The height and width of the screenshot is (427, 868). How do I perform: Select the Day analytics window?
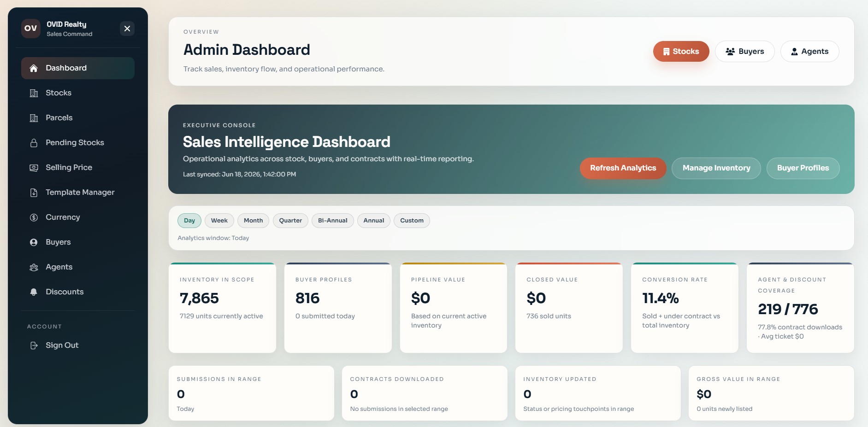(189, 221)
